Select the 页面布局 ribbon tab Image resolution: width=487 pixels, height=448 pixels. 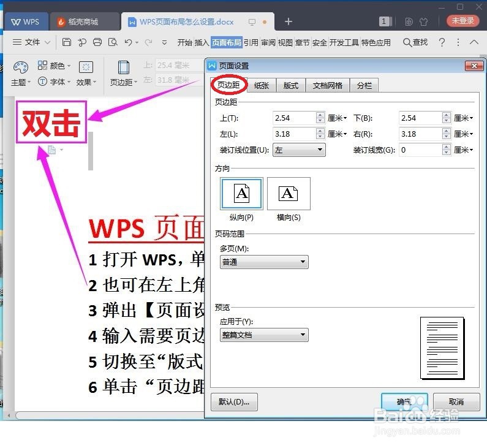pyautogui.click(x=227, y=42)
